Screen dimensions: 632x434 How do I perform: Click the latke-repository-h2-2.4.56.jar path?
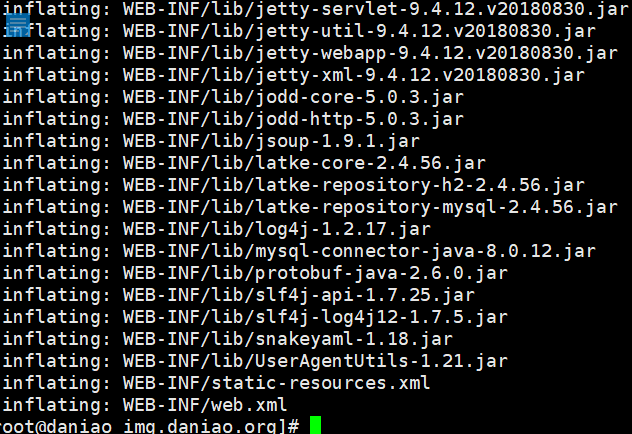tap(353, 185)
